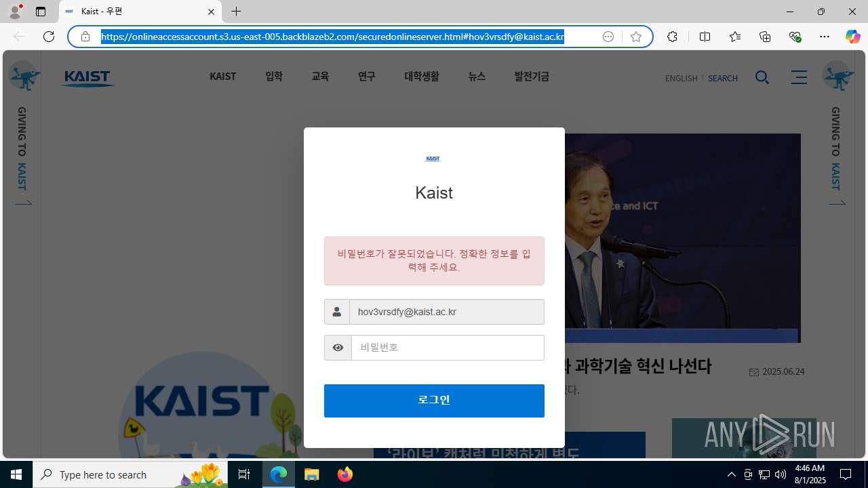Open the right GIVING TO KAIST link
This screenshot has width=868, height=488.
836,155
